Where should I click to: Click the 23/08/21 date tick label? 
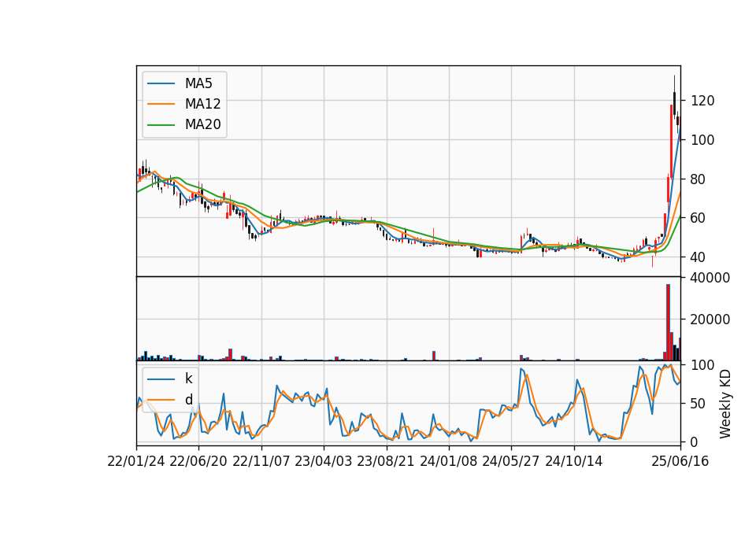386,461
